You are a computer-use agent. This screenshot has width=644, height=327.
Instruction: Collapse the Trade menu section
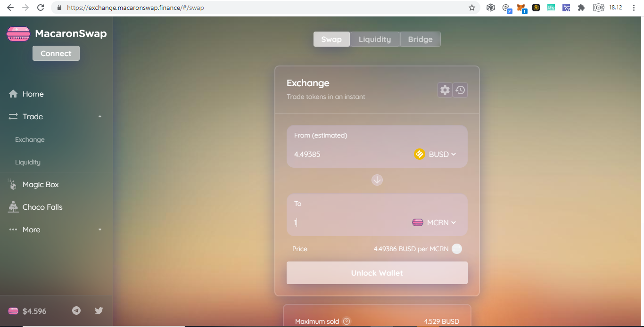100,116
